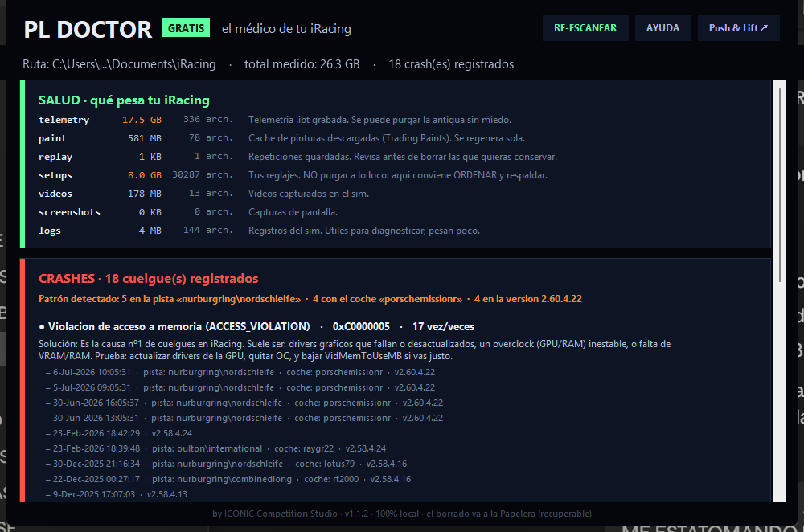
Task: Select the 22-Dec-2025 rt2000 crash entry
Action: tap(228, 480)
